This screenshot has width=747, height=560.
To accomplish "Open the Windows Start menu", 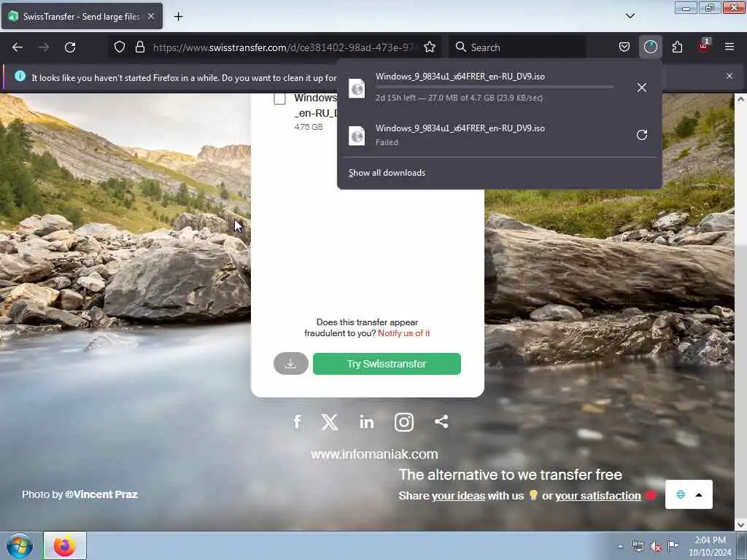I will (20, 545).
